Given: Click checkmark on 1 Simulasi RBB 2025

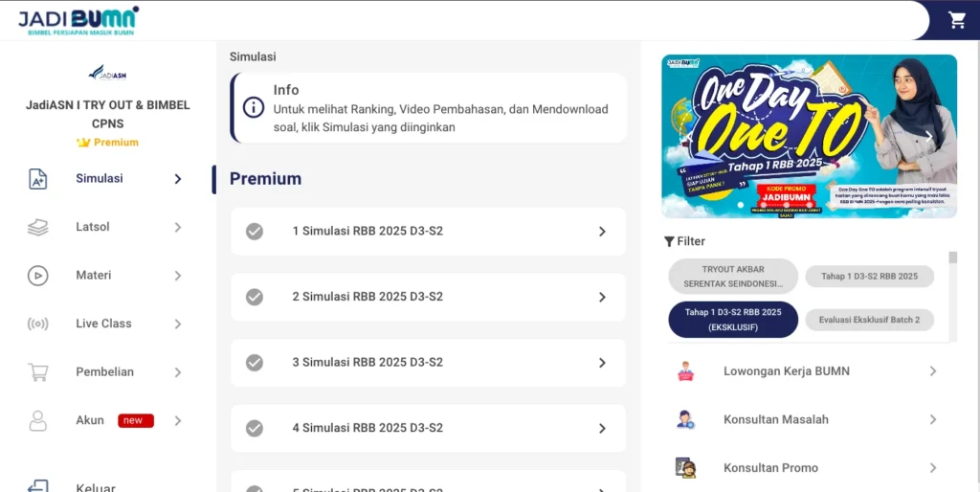Looking at the screenshot, I should (255, 232).
